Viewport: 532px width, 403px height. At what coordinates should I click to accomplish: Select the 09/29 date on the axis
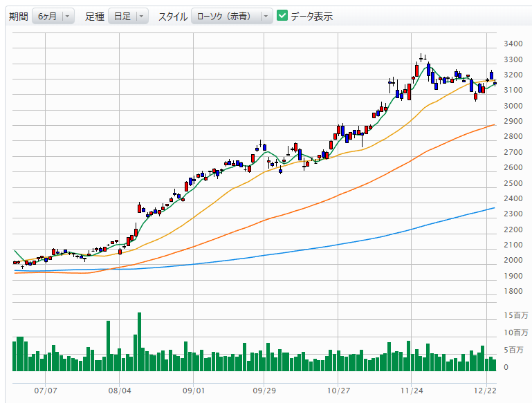264,391
